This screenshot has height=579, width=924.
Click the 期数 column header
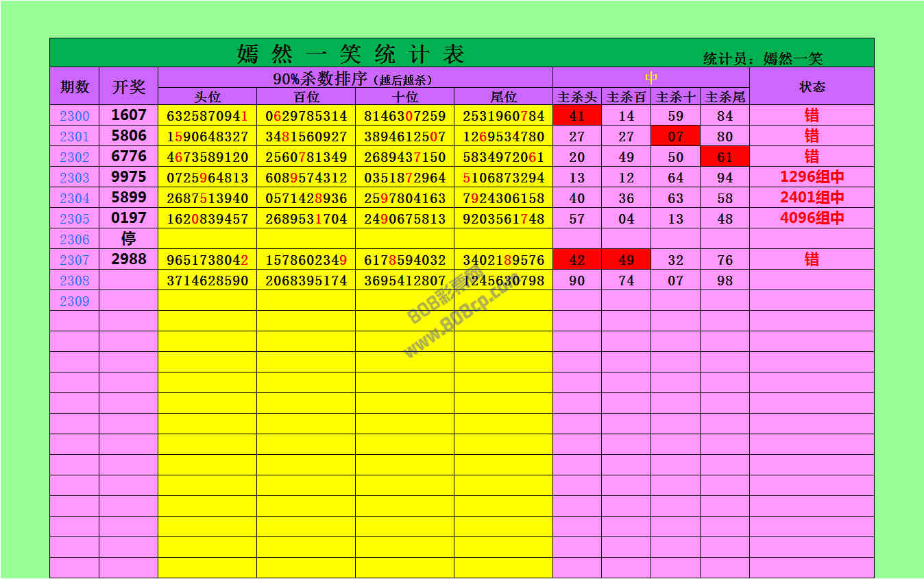pos(75,86)
